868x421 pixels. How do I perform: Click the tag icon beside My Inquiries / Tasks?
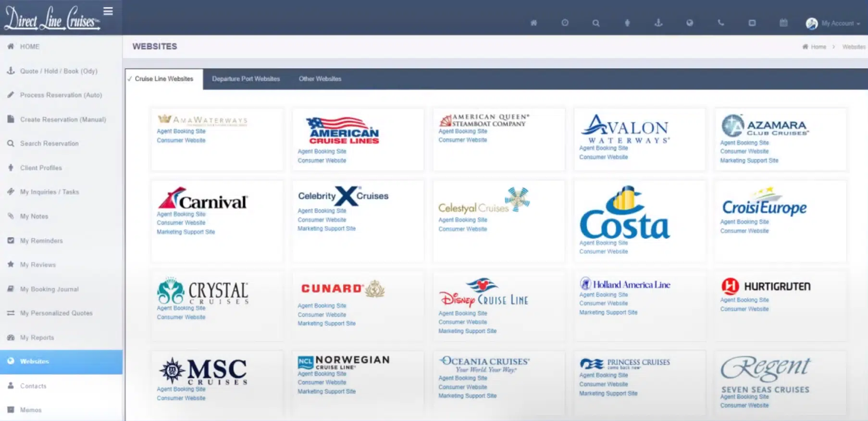click(11, 191)
